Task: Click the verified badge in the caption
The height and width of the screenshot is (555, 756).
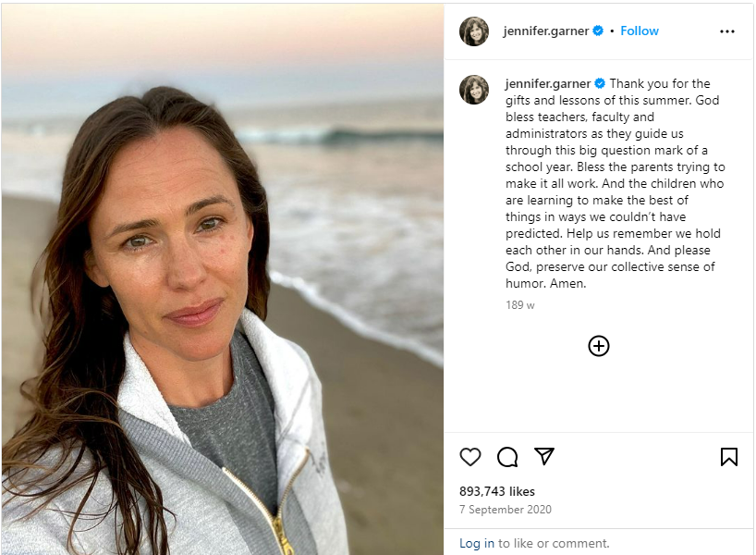Action: point(600,83)
